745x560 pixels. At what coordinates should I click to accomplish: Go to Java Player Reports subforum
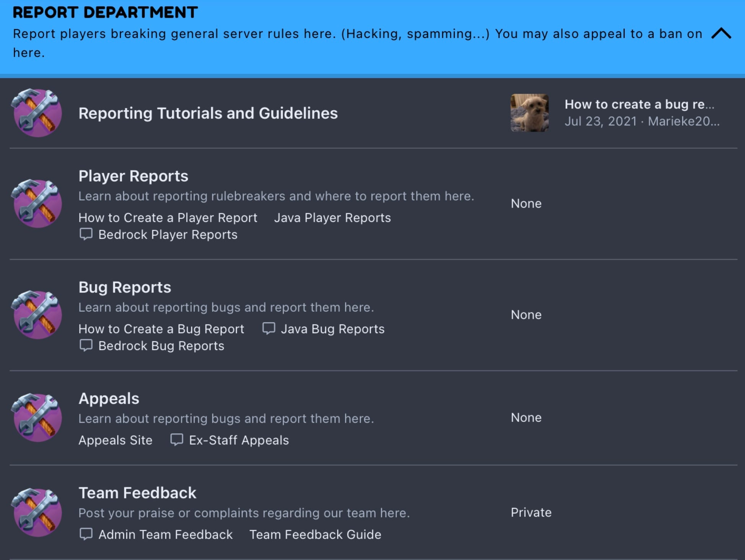tap(333, 218)
